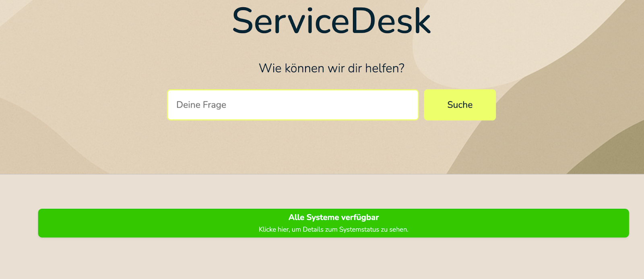Click the word "Desk" in the title
Viewport: 644px width, 279px height.
point(390,21)
